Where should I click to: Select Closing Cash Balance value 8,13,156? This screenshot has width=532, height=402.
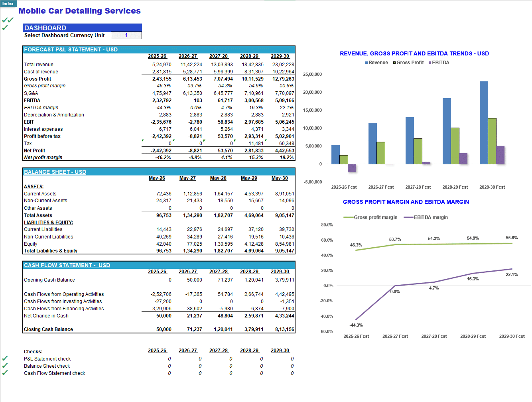(x=284, y=329)
